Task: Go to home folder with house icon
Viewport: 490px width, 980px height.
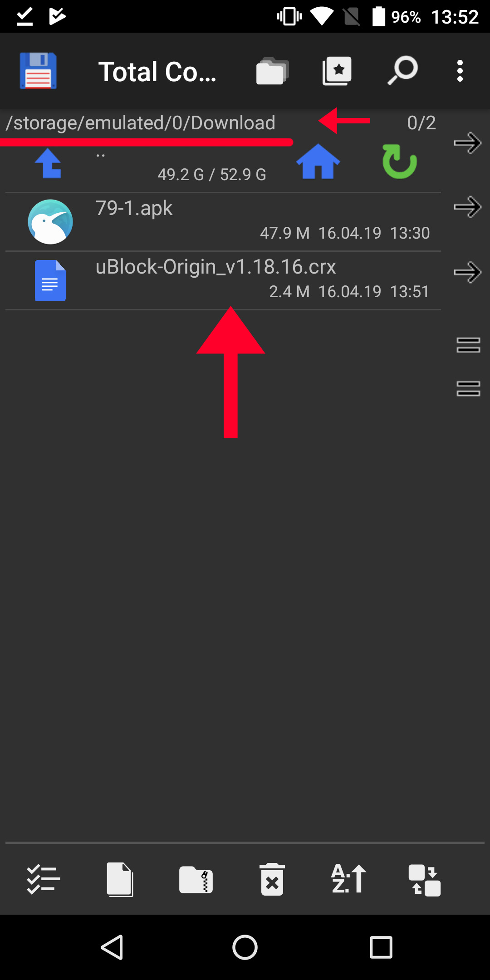Action: pos(318,162)
